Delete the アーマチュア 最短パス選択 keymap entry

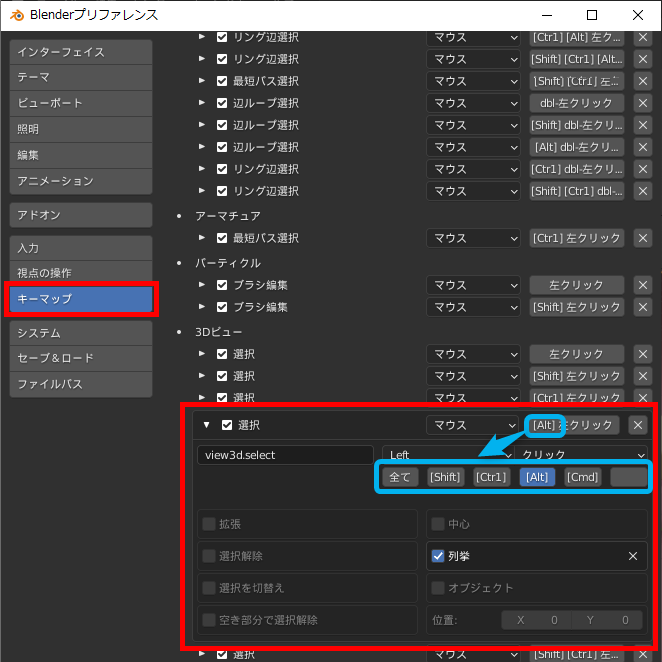click(x=643, y=238)
